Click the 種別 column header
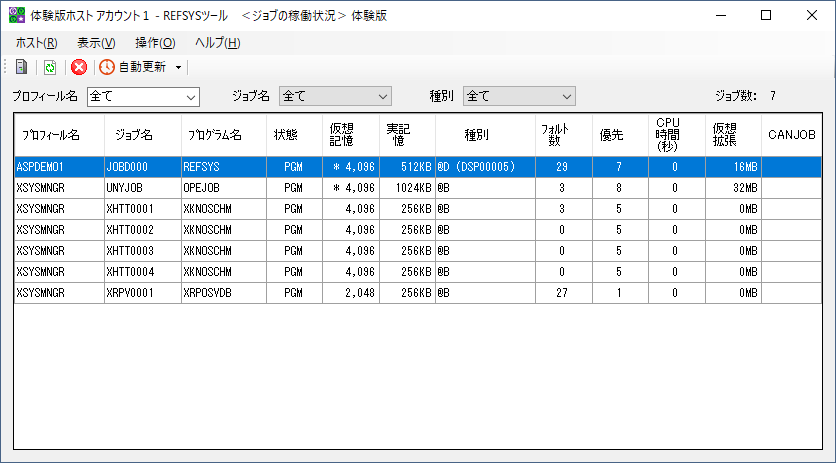Image resolution: width=836 pixels, height=463 pixels. (485, 135)
